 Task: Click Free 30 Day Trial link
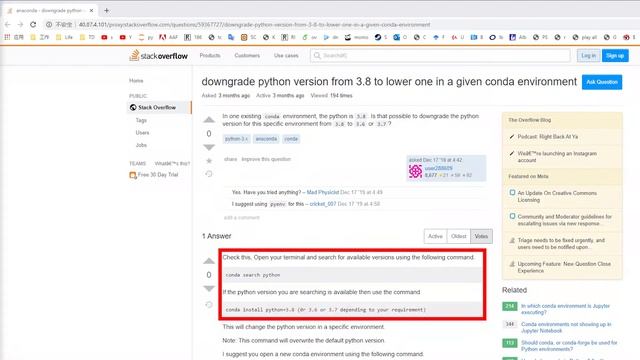pos(158,175)
